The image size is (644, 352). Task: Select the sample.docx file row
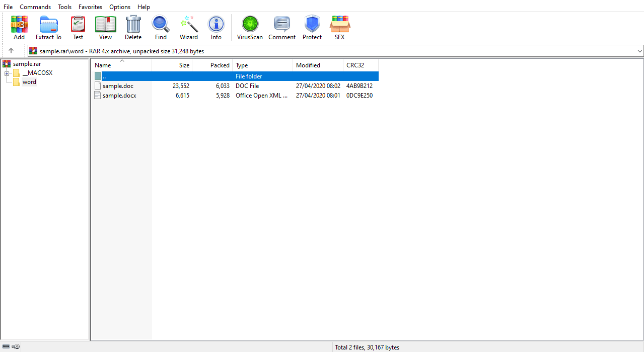pos(235,95)
